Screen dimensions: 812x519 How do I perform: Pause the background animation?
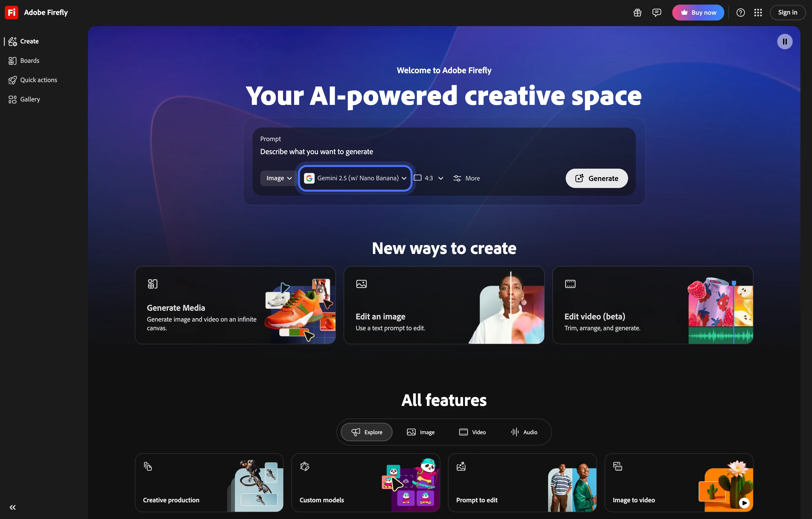tap(784, 42)
